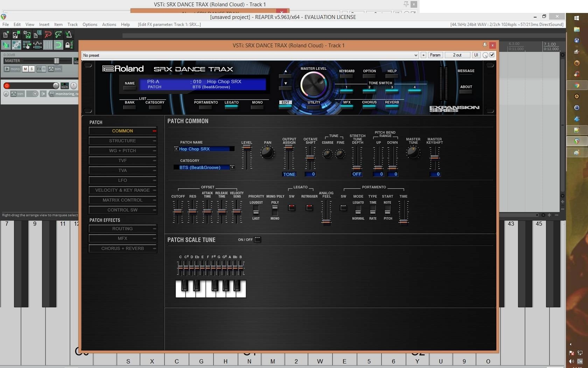Toggle auto-crossfade toolbar icon
The width and height of the screenshot is (588, 368).
[6, 45]
